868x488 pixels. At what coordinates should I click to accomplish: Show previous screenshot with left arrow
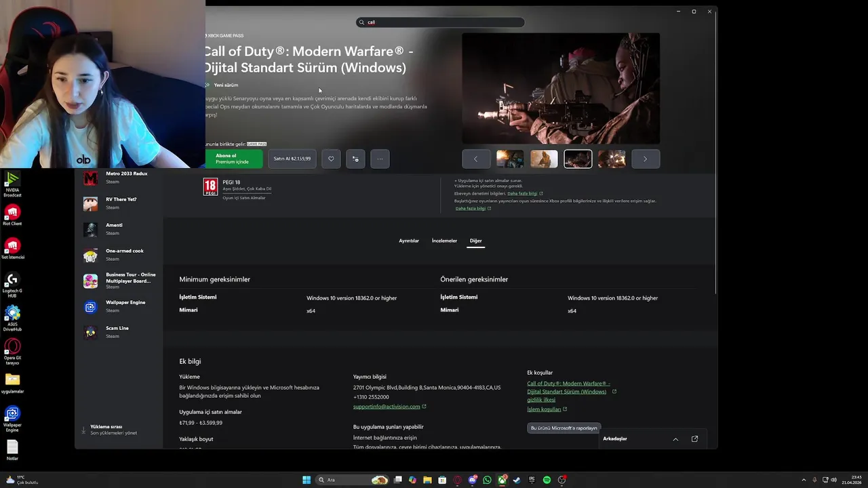tap(476, 159)
